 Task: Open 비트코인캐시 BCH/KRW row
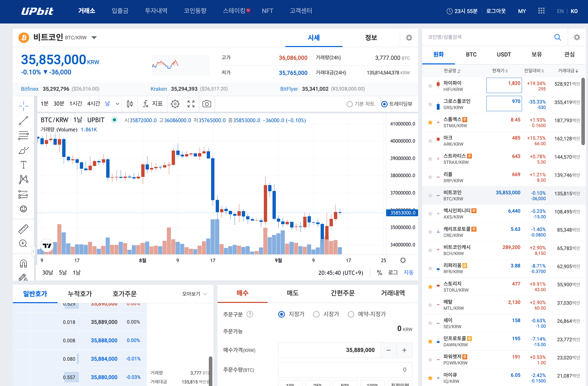click(504, 250)
